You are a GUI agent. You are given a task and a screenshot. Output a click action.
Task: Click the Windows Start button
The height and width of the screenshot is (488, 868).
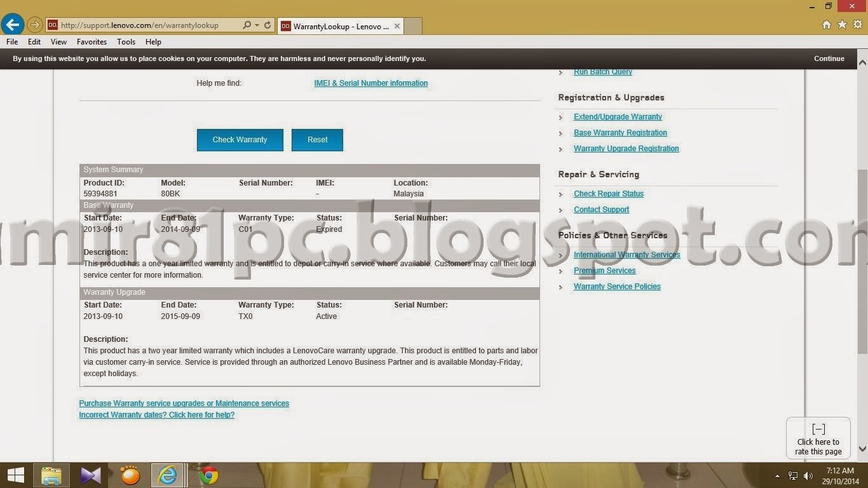(x=15, y=475)
